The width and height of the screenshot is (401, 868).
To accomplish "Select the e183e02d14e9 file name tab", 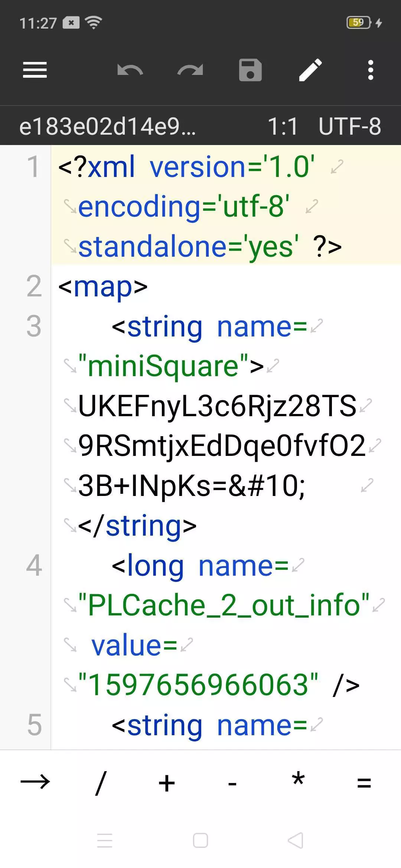I will pos(107,126).
